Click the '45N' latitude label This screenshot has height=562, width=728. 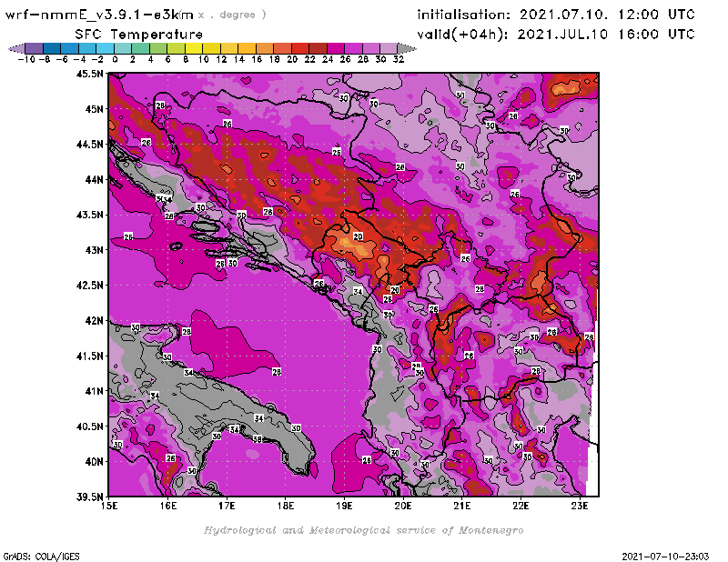point(95,109)
